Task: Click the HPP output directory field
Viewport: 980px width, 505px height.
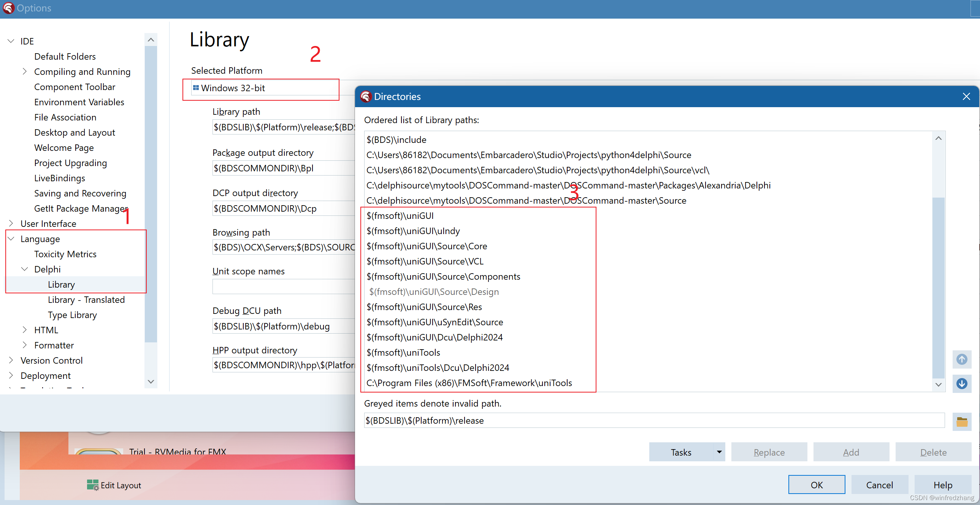Action: click(284, 365)
